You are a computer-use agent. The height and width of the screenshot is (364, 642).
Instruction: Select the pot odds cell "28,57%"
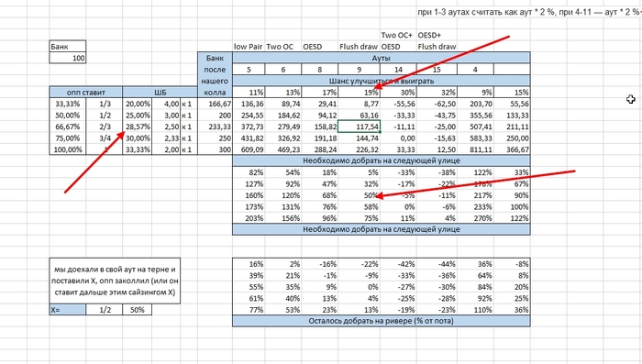coord(138,127)
